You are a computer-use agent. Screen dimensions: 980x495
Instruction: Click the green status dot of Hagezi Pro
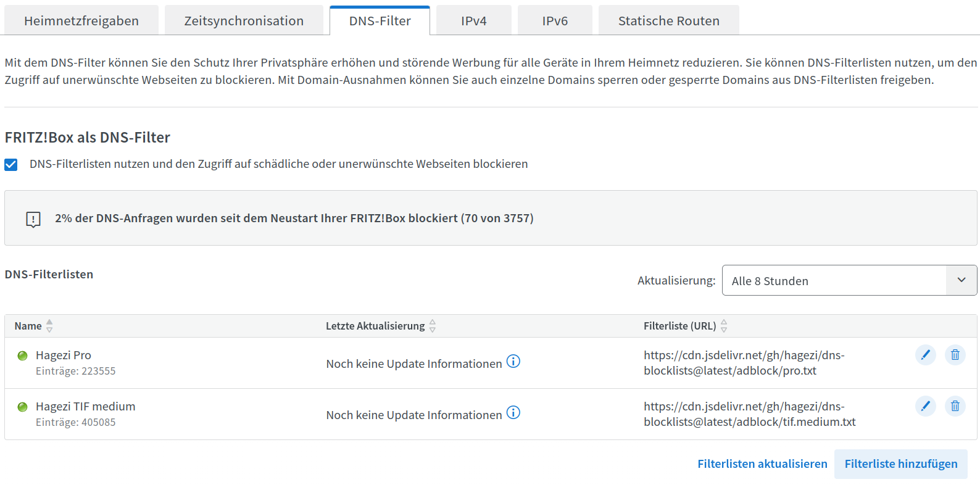pos(23,356)
